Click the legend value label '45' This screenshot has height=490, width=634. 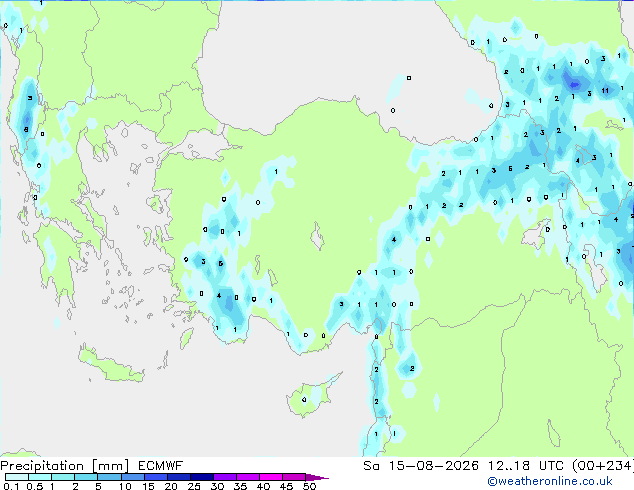coord(286,486)
